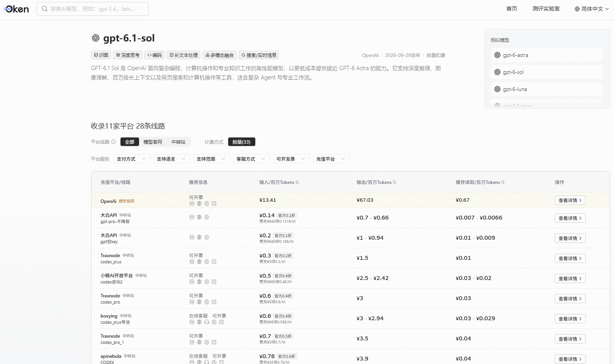Click the globe icon in gpt-pro-不降智 row

199,217
